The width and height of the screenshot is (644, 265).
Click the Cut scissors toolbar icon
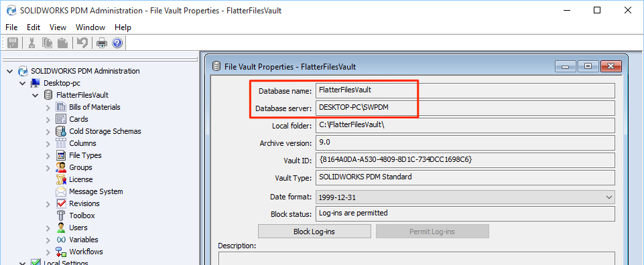(x=31, y=43)
